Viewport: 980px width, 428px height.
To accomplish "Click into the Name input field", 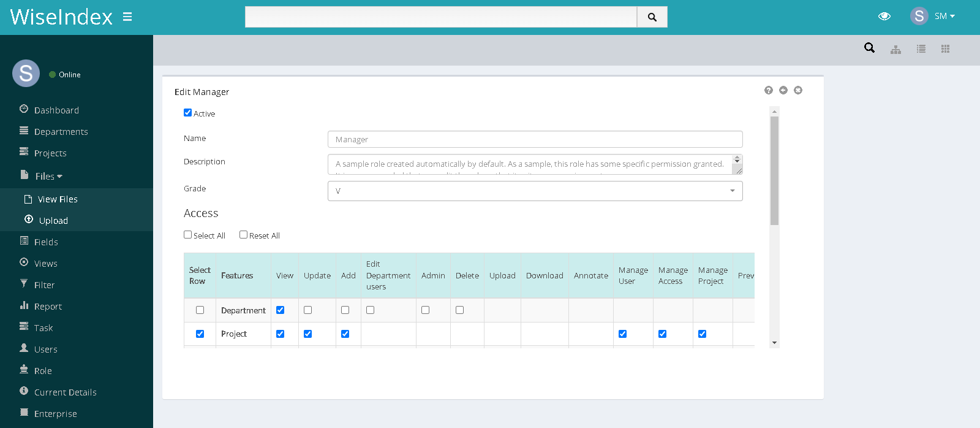I will click(535, 139).
